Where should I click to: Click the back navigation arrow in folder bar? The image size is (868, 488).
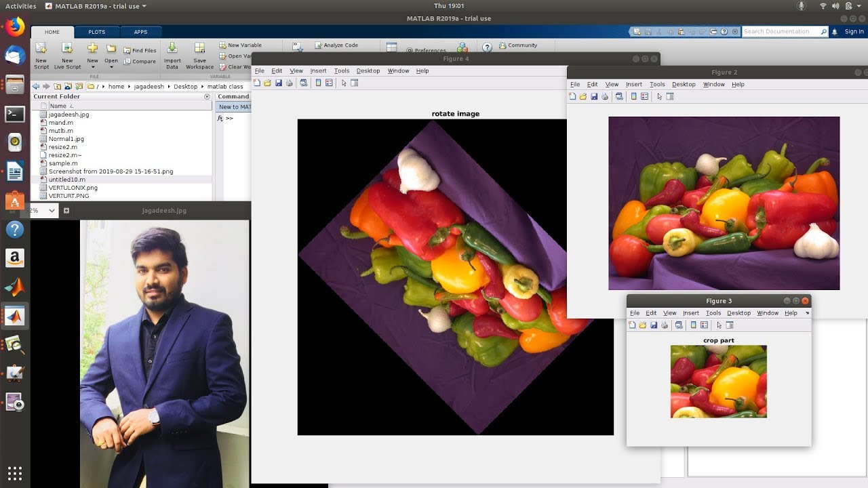36,86
